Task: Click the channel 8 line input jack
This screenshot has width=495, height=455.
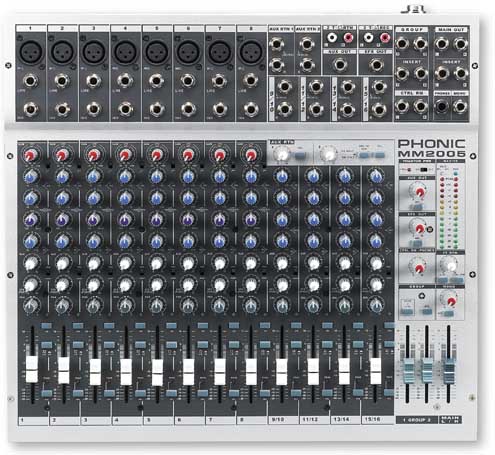Action: click(x=251, y=81)
